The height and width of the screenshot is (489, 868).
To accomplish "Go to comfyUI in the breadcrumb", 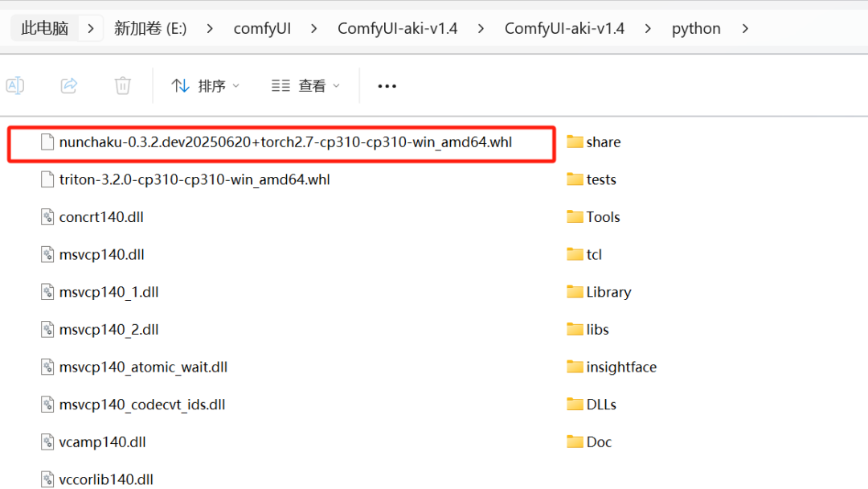I will [262, 28].
